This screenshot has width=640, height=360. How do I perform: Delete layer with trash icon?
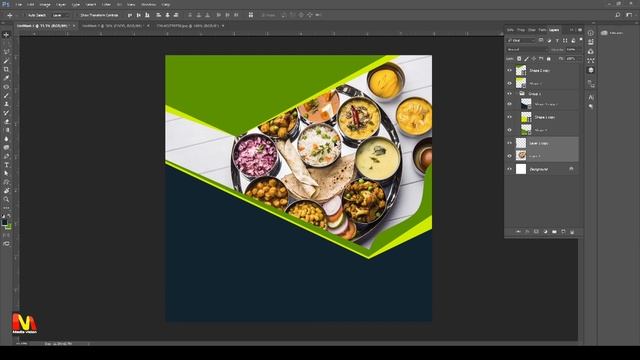click(x=572, y=232)
